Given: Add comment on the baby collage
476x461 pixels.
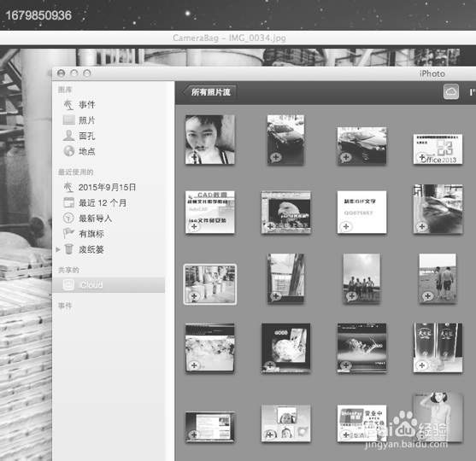Looking at the screenshot, I should [x=270, y=435].
